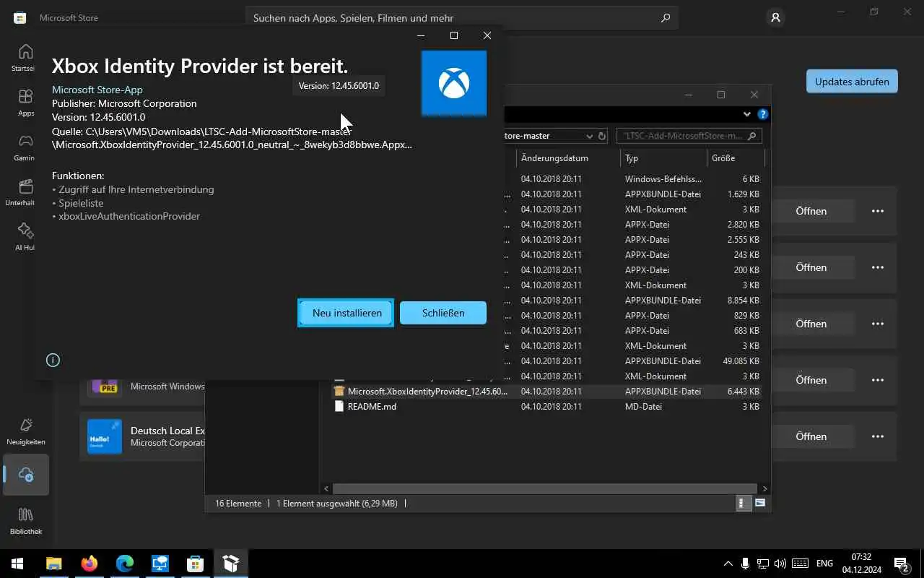
Task: Select Microsoft.XboxIdentityProvider file in Explorer
Action: coord(427,392)
